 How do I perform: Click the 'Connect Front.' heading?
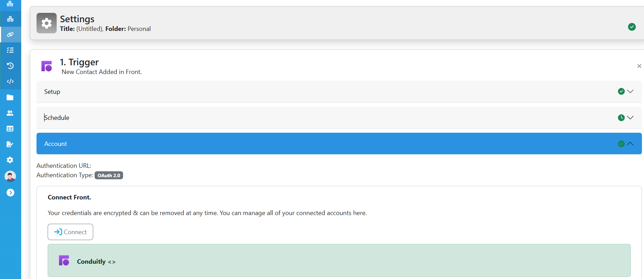click(x=70, y=197)
